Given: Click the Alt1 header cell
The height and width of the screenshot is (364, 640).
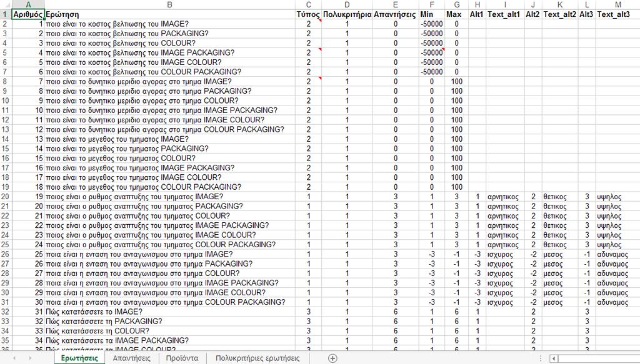Looking at the screenshot, I should tap(477, 14).
